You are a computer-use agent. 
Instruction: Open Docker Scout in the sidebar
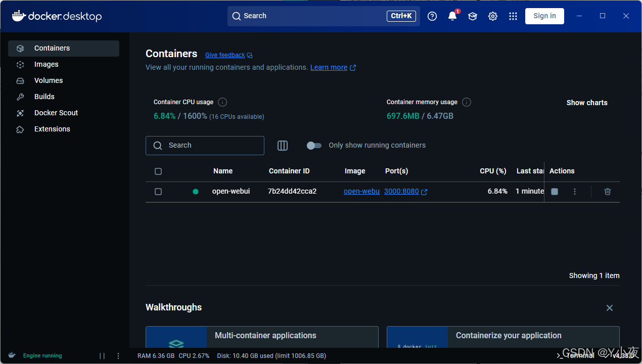(64, 113)
